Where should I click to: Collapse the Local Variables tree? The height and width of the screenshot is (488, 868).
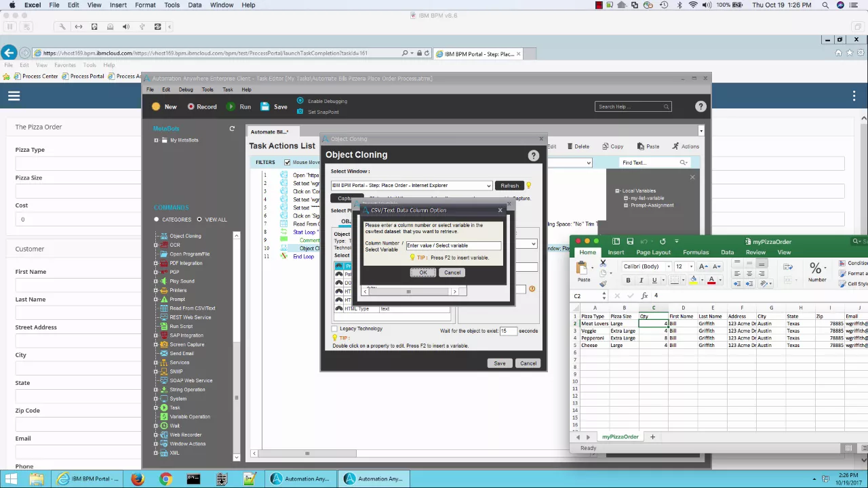[x=617, y=191]
